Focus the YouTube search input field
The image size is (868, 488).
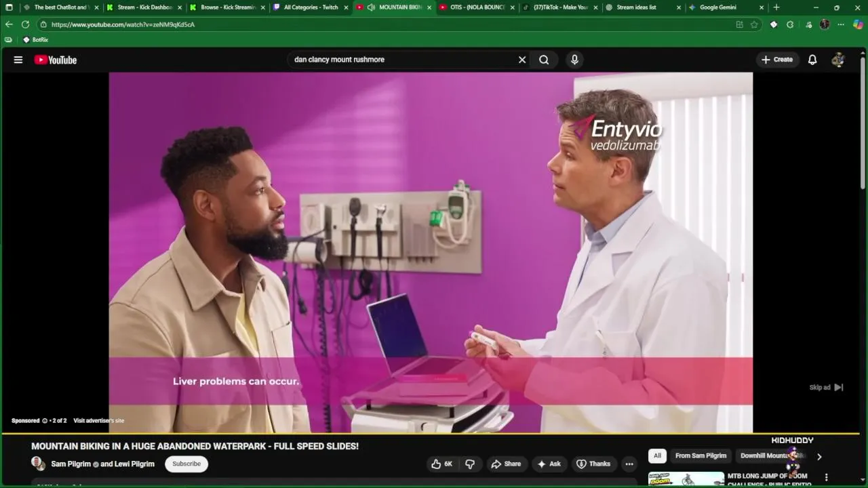(403, 60)
